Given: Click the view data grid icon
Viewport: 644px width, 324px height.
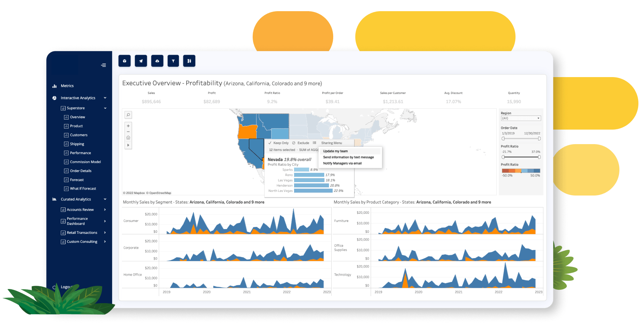Looking at the screenshot, I should point(315,143).
